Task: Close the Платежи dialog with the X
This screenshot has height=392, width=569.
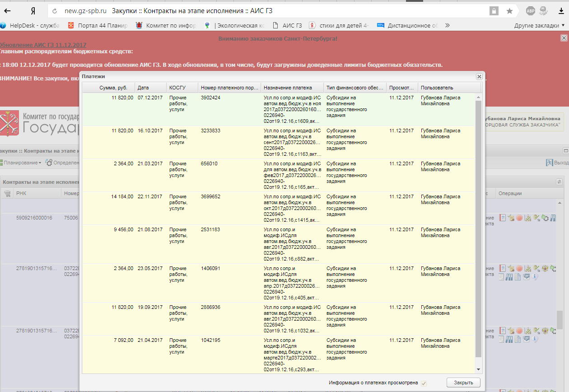Action: click(x=479, y=77)
